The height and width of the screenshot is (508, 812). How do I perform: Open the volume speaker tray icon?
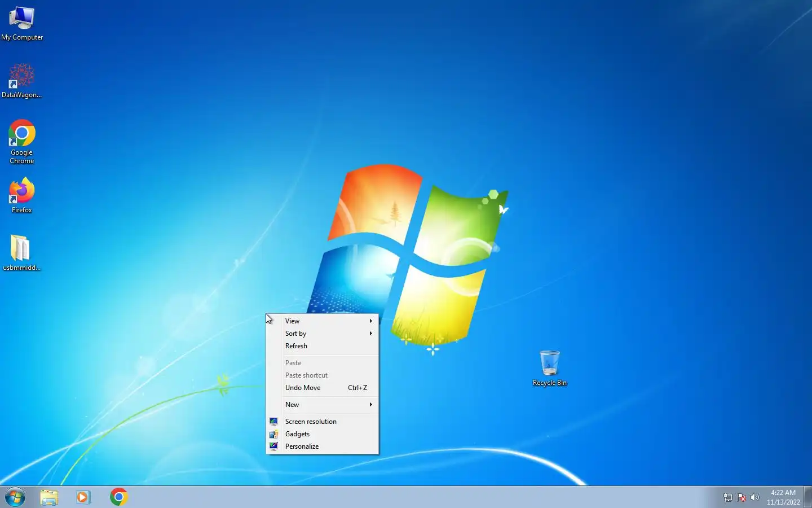[755, 498]
